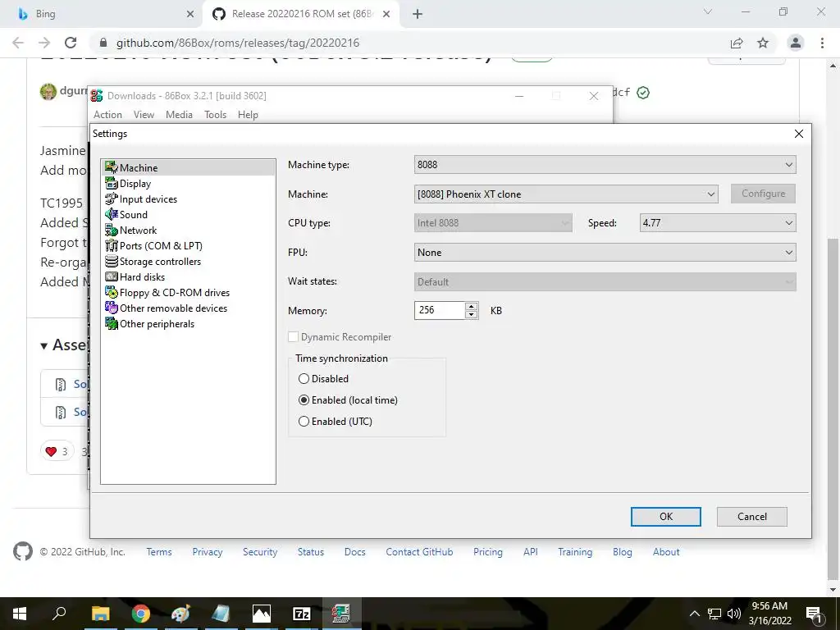The width and height of the screenshot is (840, 630).
Task: Open the taskbar volume control
Action: pyautogui.click(x=734, y=614)
